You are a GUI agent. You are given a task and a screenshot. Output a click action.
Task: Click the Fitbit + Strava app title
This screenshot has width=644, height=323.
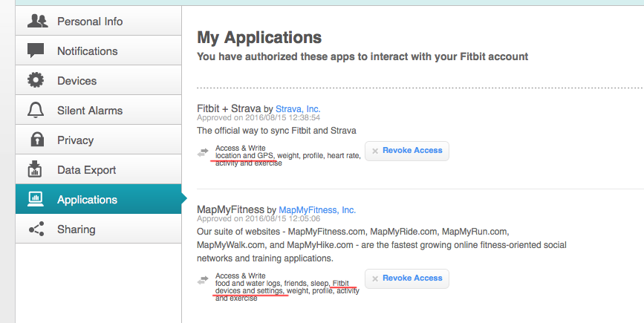pyautogui.click(x=229, y=108)
